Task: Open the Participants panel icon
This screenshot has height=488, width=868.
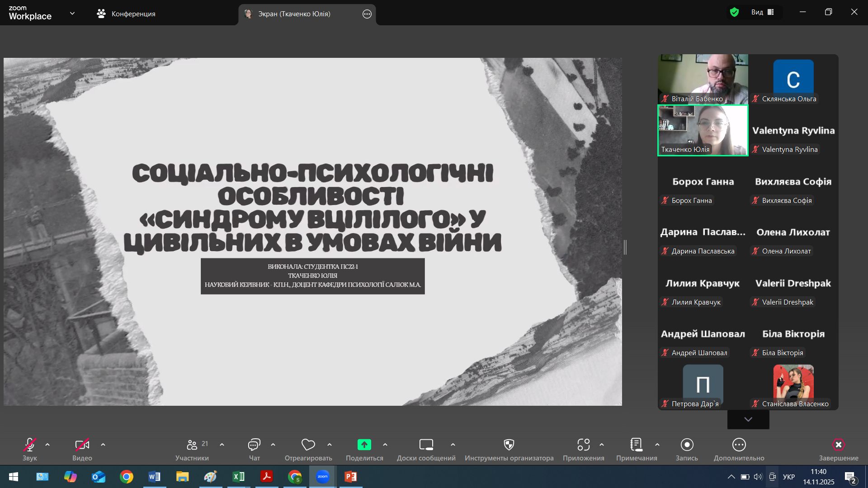Action: coord(192,445)
